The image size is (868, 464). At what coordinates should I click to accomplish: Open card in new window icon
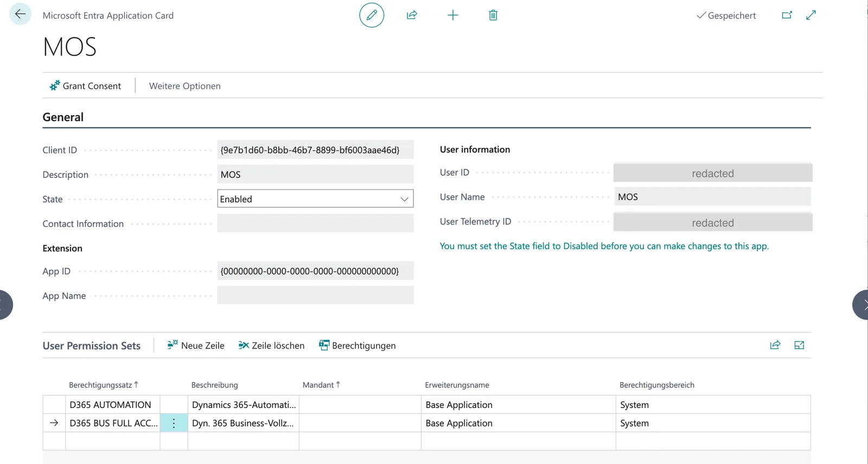(x=787, y=15)
